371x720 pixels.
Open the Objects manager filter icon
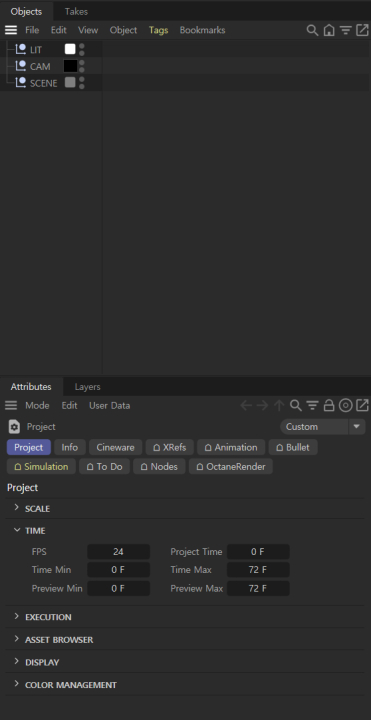pyautogui.click(x=345, y=30)
